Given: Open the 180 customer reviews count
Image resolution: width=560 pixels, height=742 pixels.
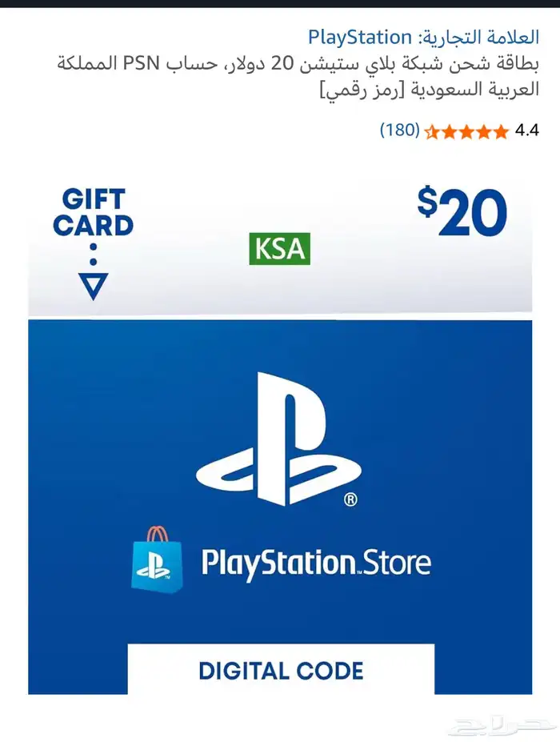Looking at the screenshot, I should coord(400,130).
